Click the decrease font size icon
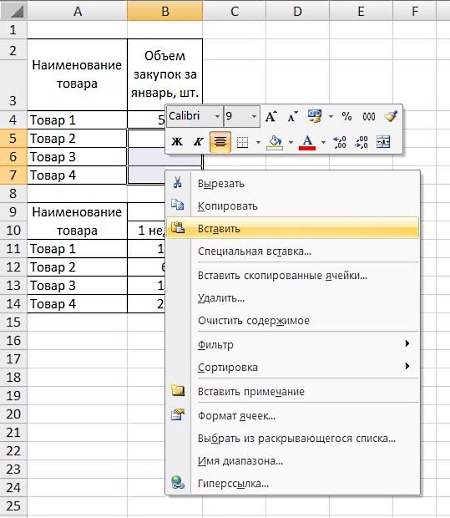 pos(292,116)
